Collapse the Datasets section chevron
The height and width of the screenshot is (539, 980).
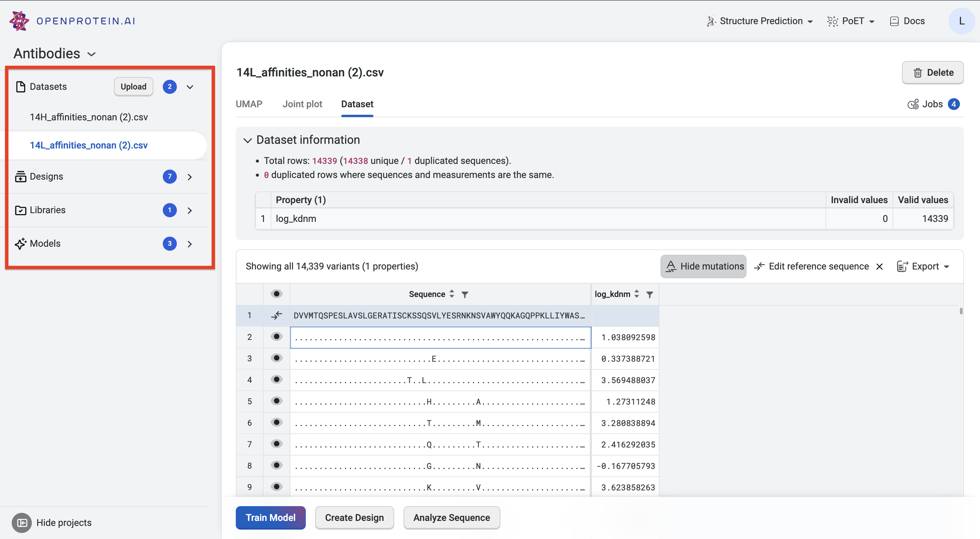click(x=190, y=87)
